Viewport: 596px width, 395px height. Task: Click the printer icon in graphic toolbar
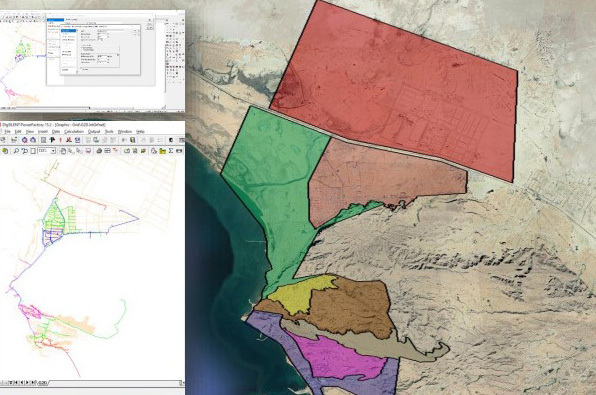[99, 151]
